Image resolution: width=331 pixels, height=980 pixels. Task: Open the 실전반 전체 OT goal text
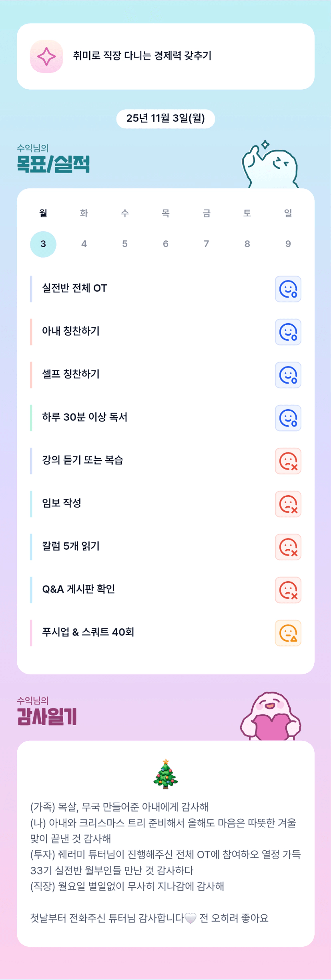[75, 288]
